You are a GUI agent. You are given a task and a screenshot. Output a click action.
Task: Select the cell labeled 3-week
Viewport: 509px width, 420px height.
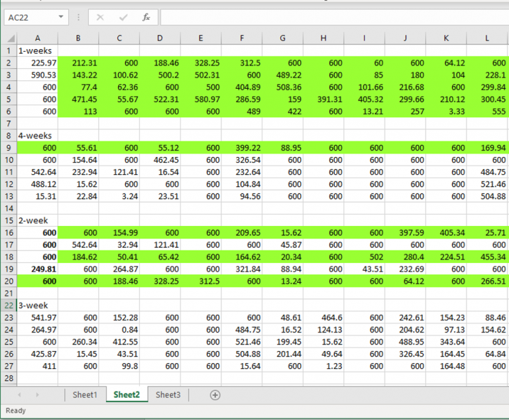tap(37, 305)
